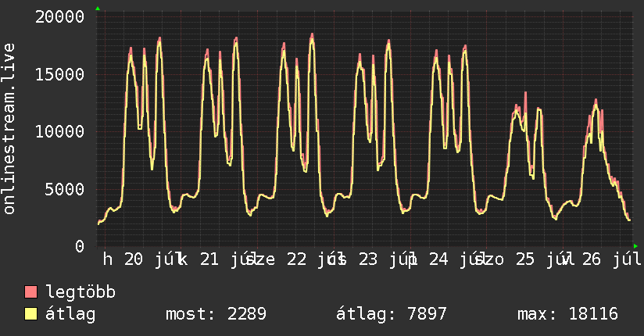
Task: Click the 5000 y-axis label
Action: [x=65, y=189]
